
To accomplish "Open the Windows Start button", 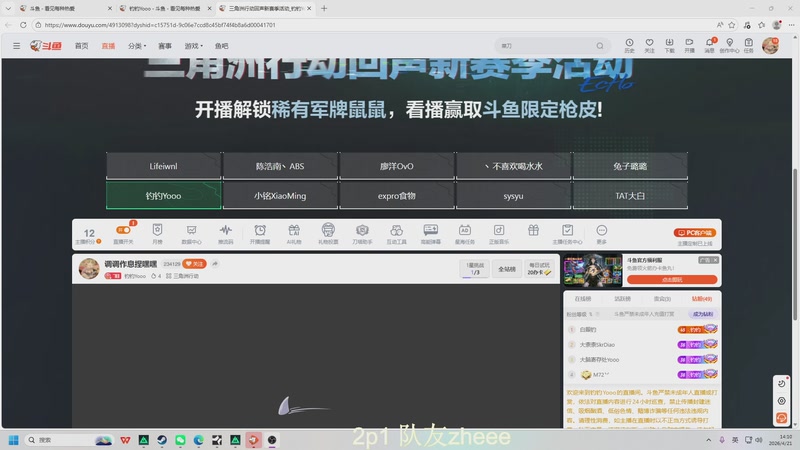I will point(14,440).
